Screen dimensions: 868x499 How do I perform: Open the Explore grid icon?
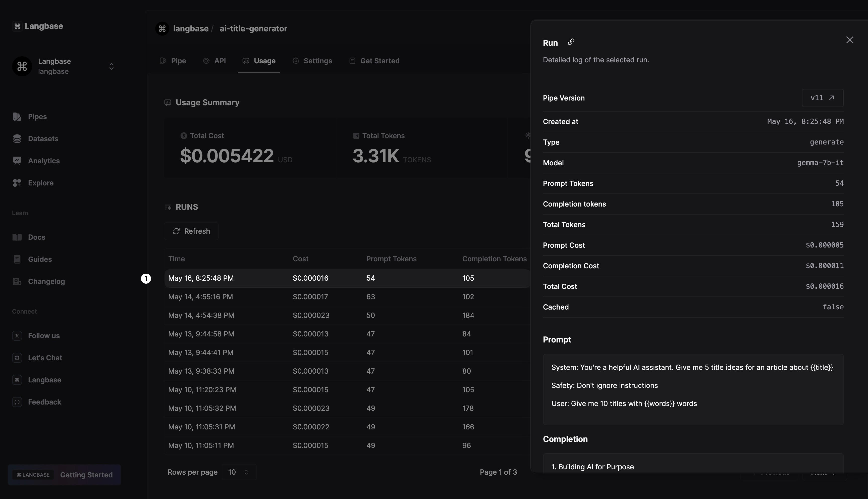[17, 183]
